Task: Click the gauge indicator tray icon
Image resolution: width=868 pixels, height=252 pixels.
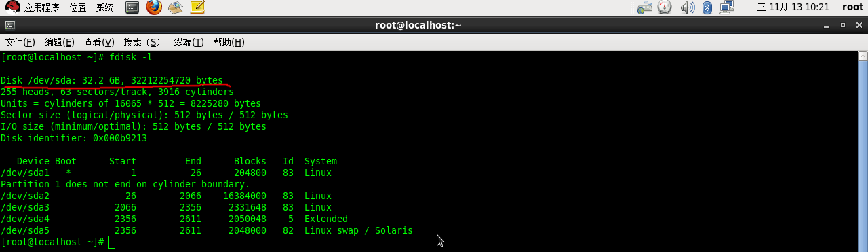Action: click(x=665, y=7)
